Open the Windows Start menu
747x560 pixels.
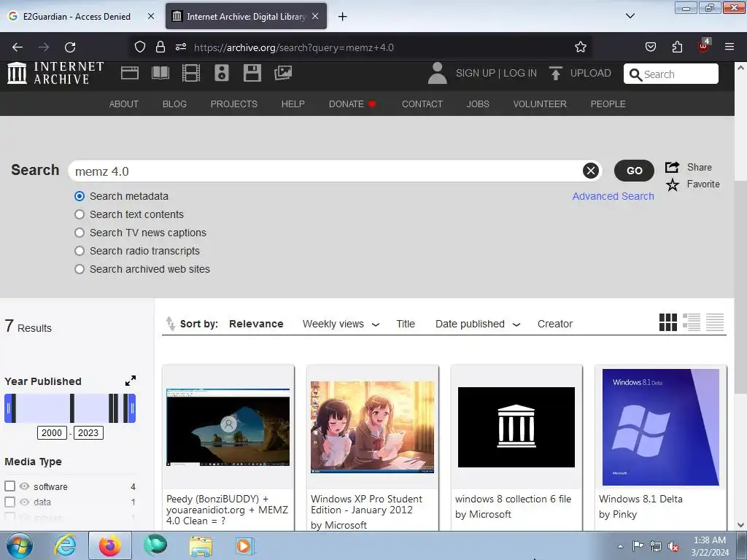(20, 545)
